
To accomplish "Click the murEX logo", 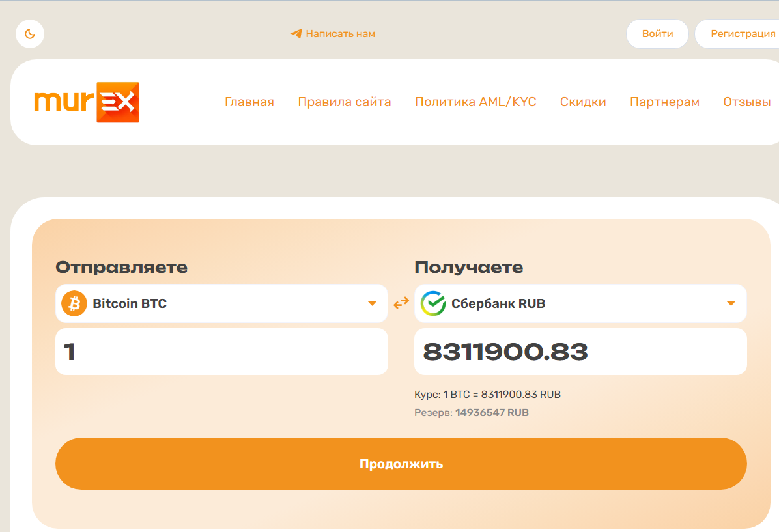I will 87,102.
